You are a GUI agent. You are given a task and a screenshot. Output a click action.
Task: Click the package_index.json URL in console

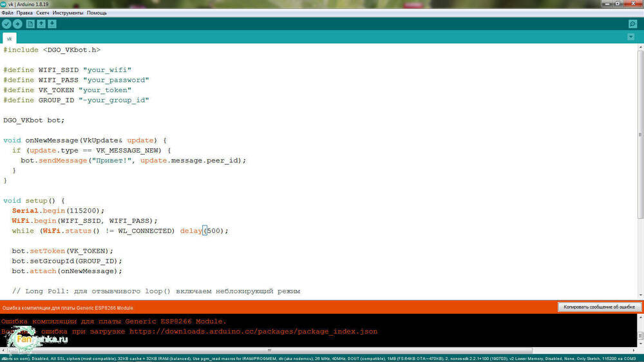(253, 331)
